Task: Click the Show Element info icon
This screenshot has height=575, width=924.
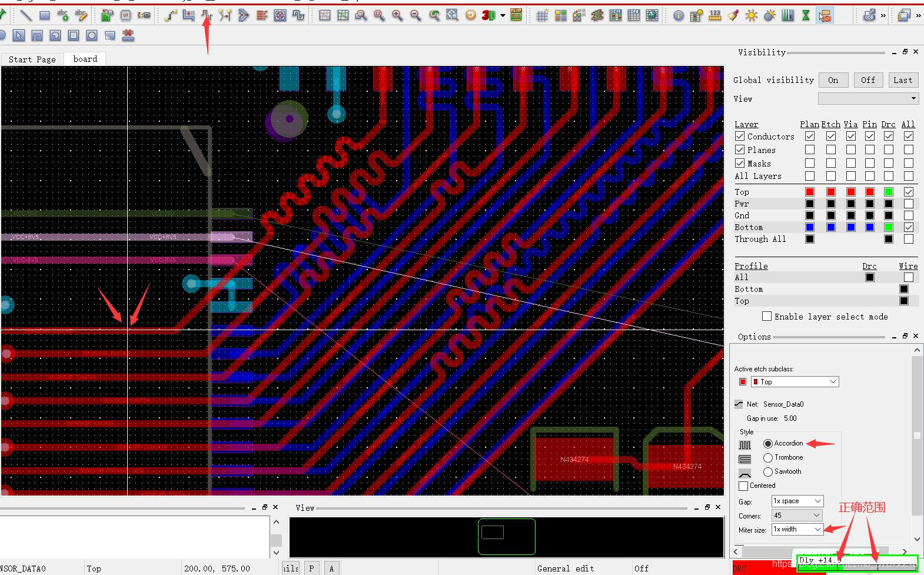Action: pyautogui.click(x=679, y=16)
